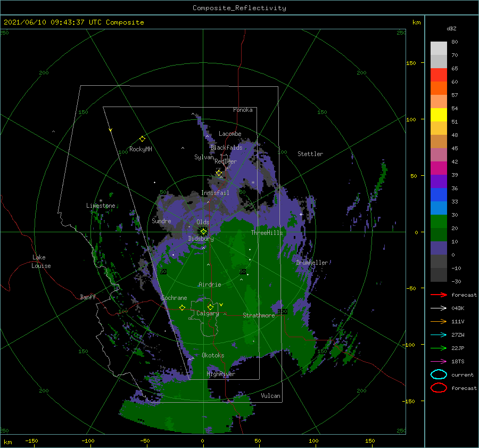Click the Innisfail town label
This screenshot has width=479, height=448.
coord(215,193)
